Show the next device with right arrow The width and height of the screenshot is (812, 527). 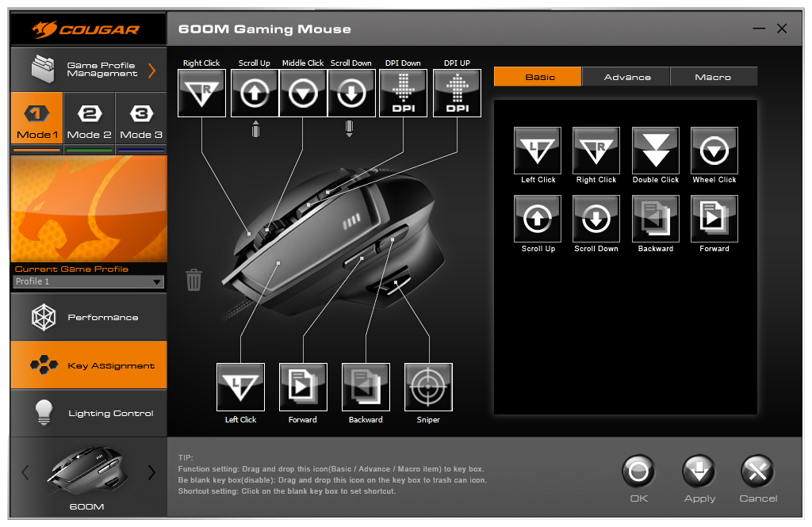point(151,473)
